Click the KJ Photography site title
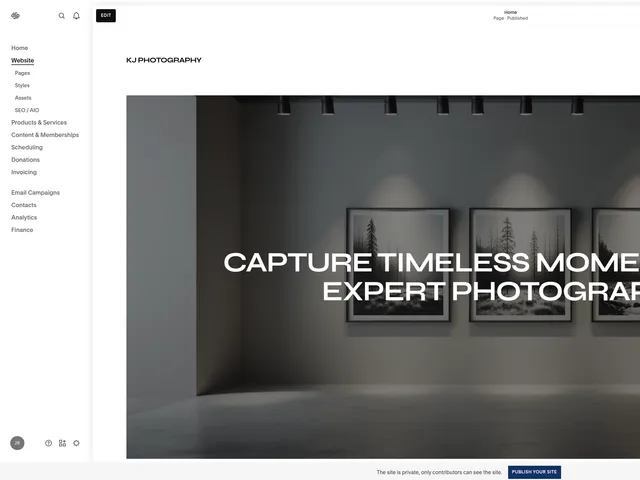Screen dimensions: 640x480 [x=163, y=60]
